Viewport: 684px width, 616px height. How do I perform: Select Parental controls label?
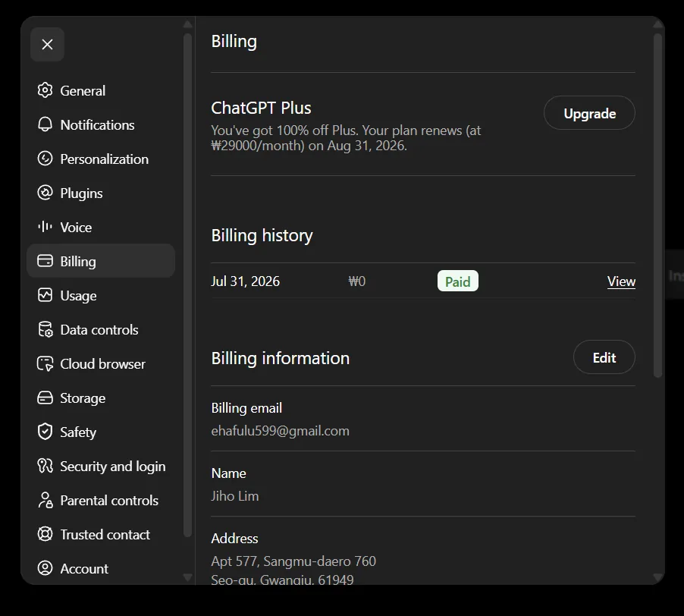(109, 501)
